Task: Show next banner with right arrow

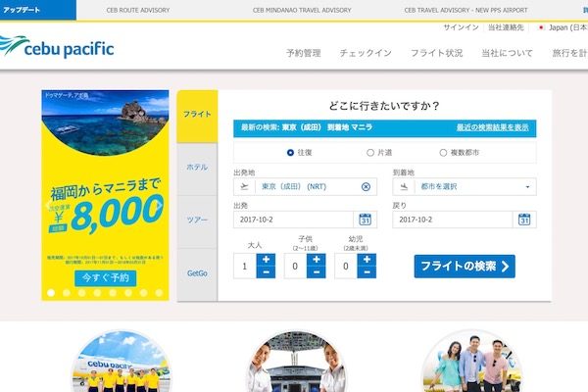Action: (159, 205)
